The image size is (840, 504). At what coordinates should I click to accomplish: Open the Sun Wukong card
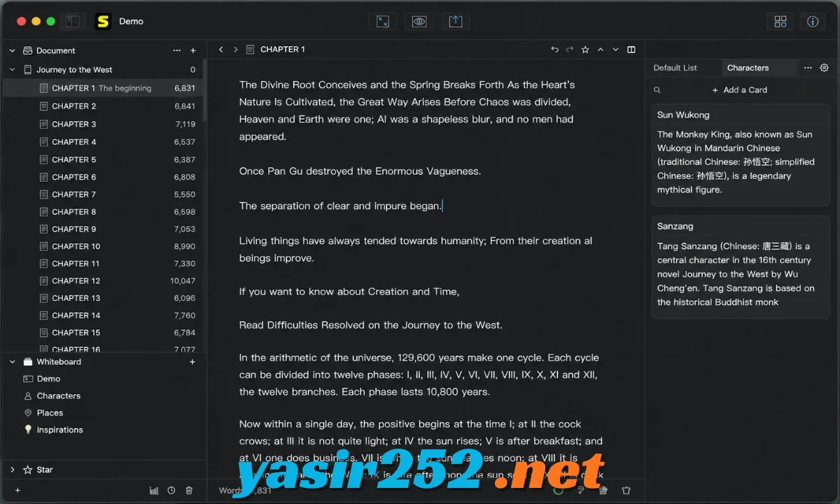point(741,155)
